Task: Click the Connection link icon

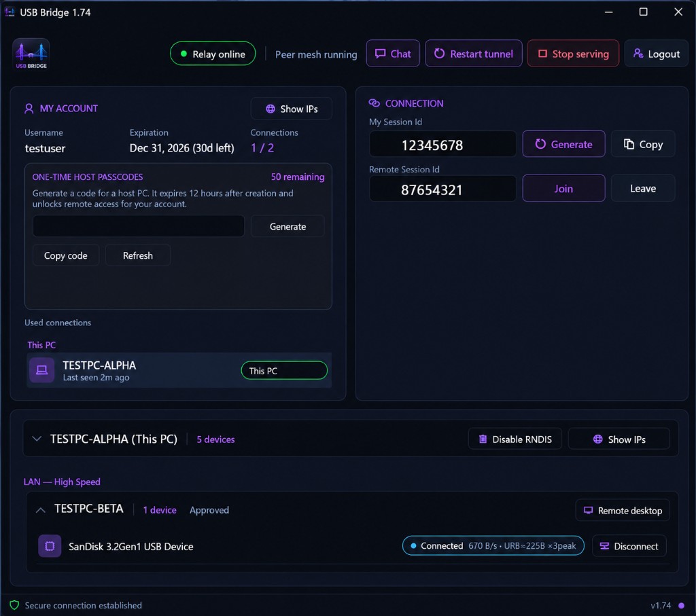Action: [375, 103]
